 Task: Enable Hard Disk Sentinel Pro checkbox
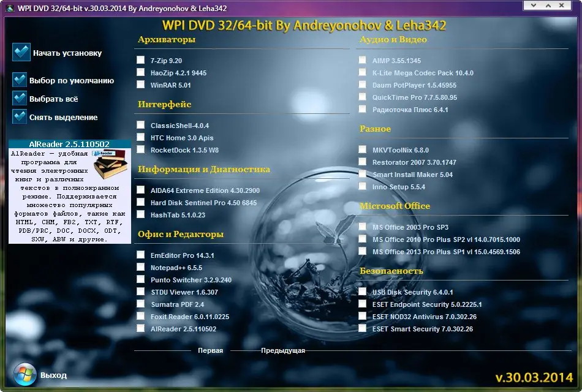click(x=141, y=202)
